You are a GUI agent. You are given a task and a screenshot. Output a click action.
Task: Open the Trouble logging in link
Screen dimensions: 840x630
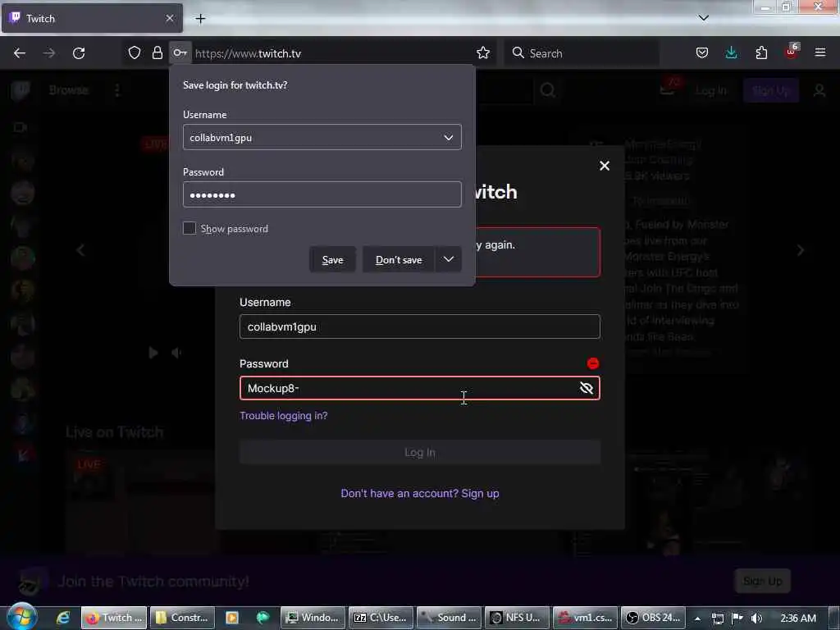click(283, 416)
